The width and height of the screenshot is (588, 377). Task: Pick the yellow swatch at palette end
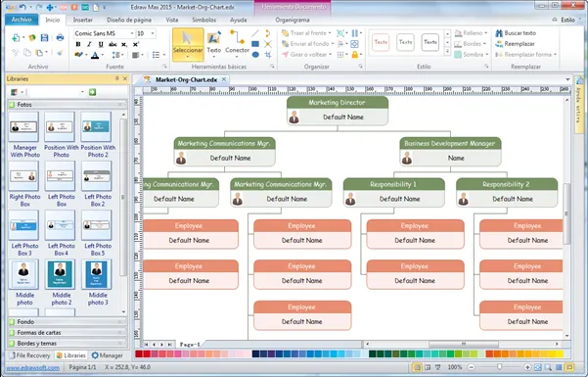click(x=560, y=353)
